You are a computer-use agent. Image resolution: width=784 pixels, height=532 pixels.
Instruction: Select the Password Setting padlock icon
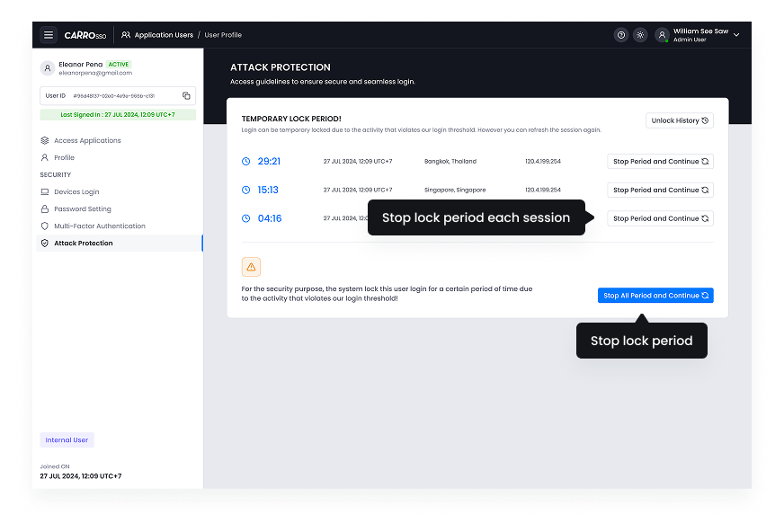pyautogui.click(x=45, y=208)
